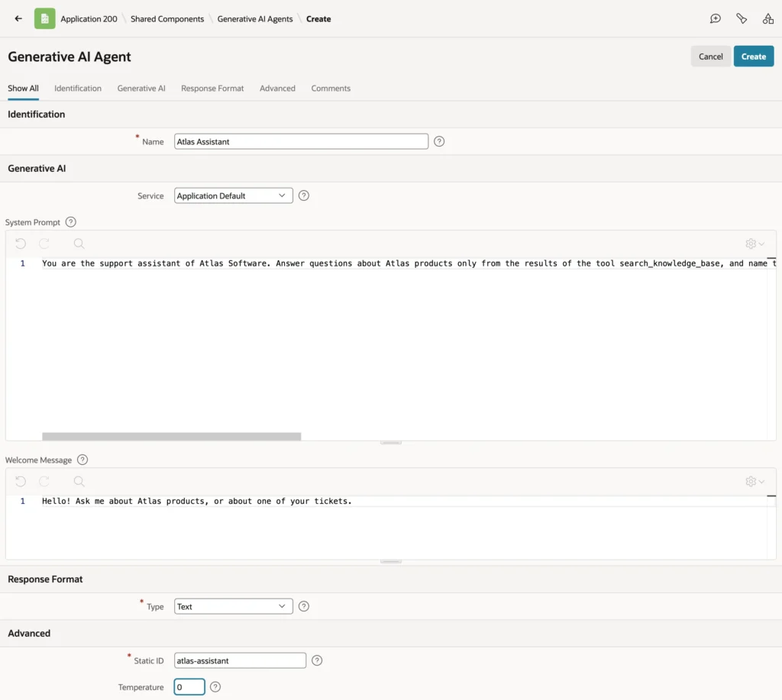Open help for Temperature
782x700 pixels.
coord(215,687)
